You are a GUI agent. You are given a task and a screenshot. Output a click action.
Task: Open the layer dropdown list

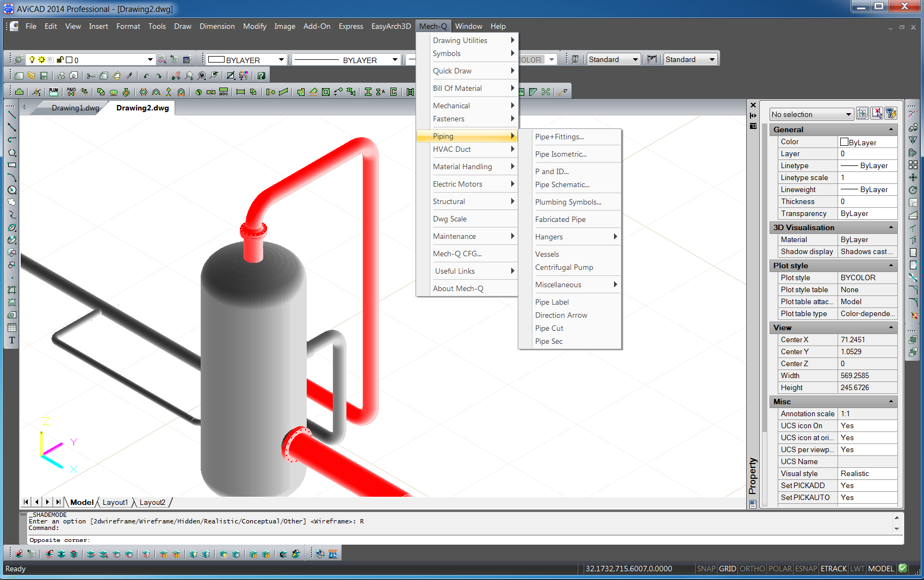click(x=150, y=60)
